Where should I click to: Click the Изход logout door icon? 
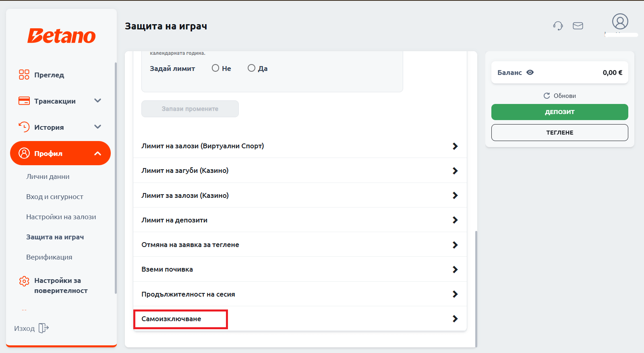[x=43, y=328]
